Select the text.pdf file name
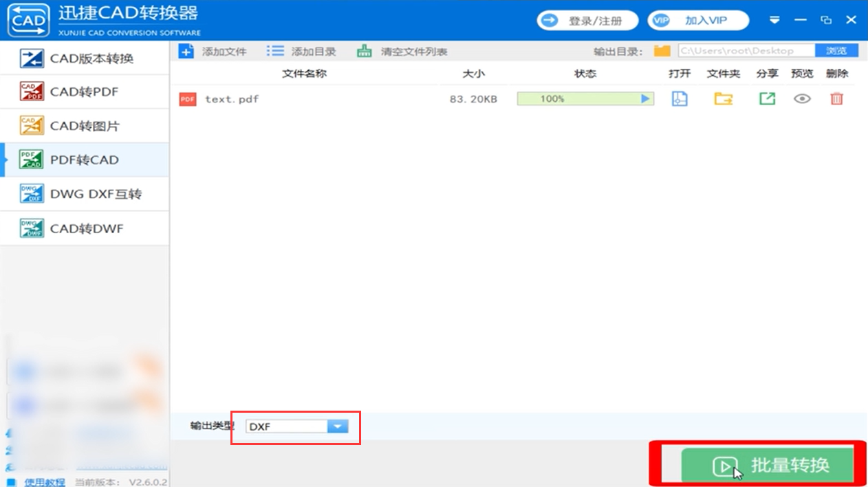Viewport: 868px width, 487px height. coord(232,99)
